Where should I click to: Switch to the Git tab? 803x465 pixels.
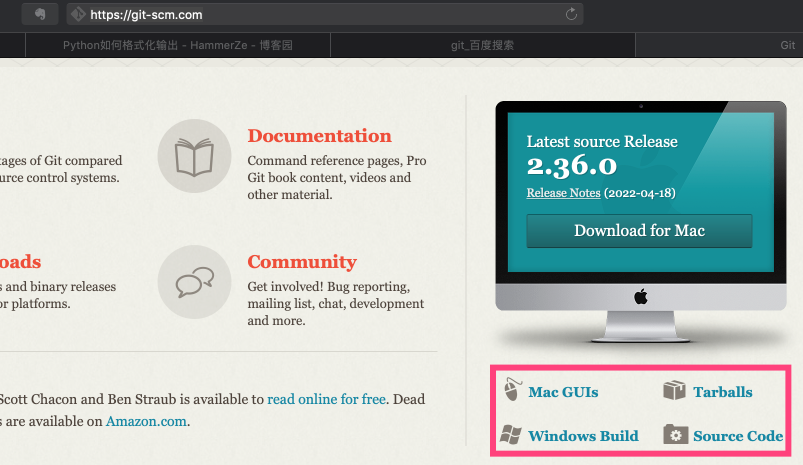click(x=719, y=45)
